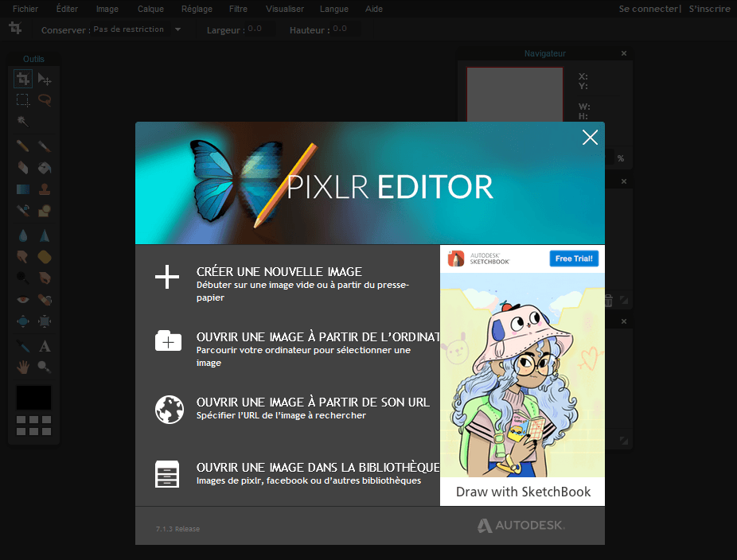Select the Pinch tool
737x560 pixels.
pyautogui.click(x=45, y=321)
